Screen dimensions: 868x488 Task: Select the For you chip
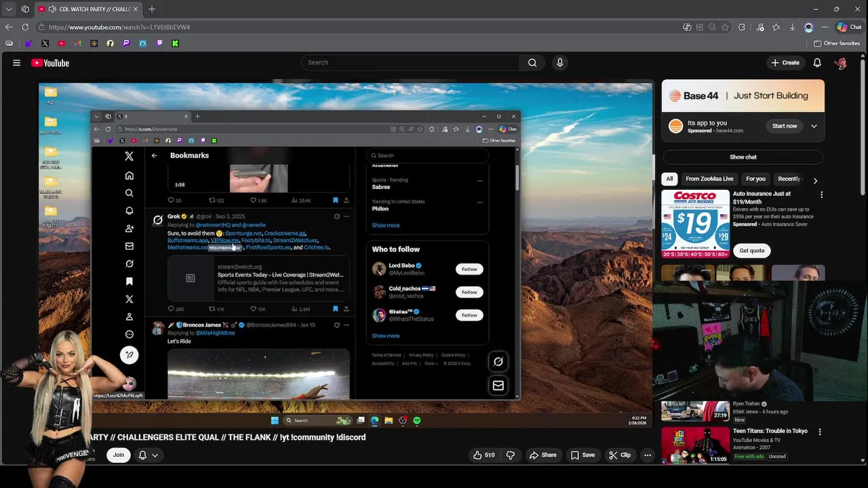755,179
